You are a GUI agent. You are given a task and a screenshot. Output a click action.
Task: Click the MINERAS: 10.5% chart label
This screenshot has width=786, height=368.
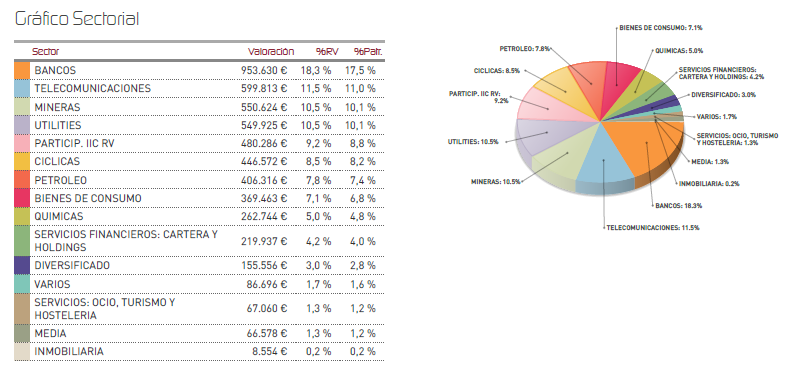(x=495, y=182)
